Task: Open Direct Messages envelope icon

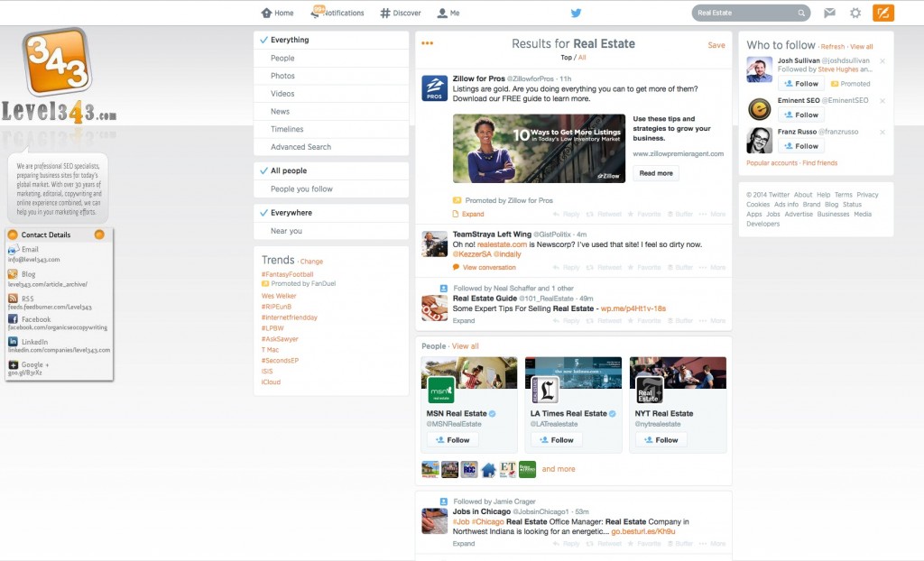Action: point(830,13)
